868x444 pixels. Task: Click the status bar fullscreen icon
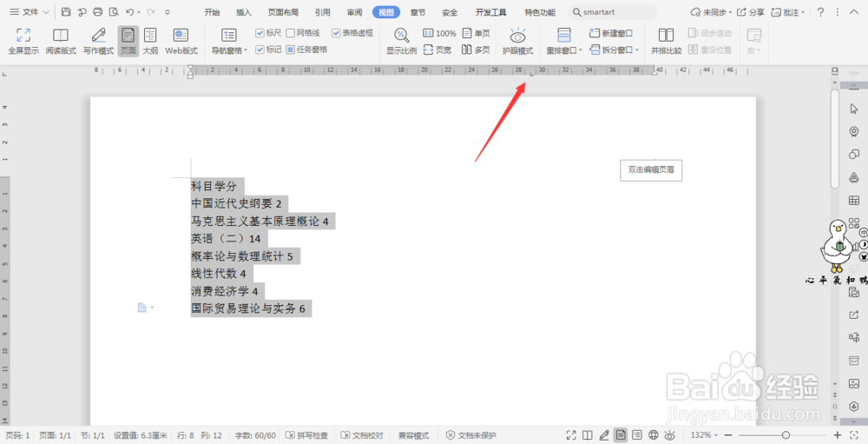(571, 435)
